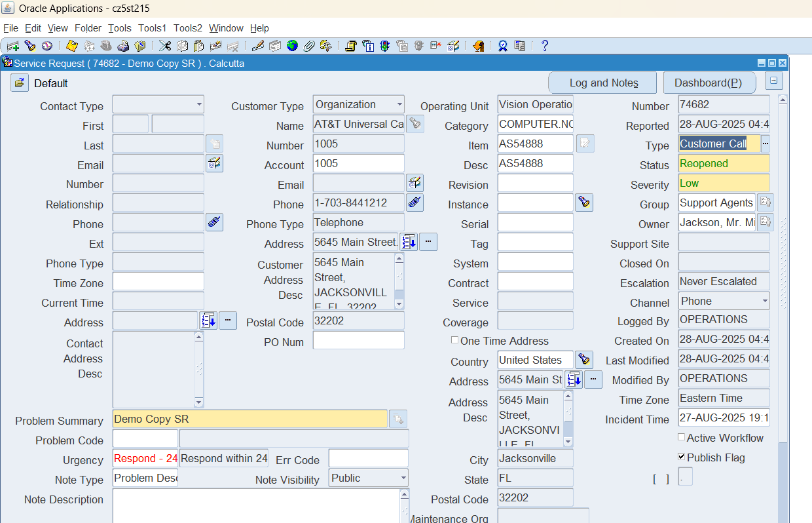Open Window Help via the question mark icon
The height and width of the screenshot is (523, 812).
[544, 46]
